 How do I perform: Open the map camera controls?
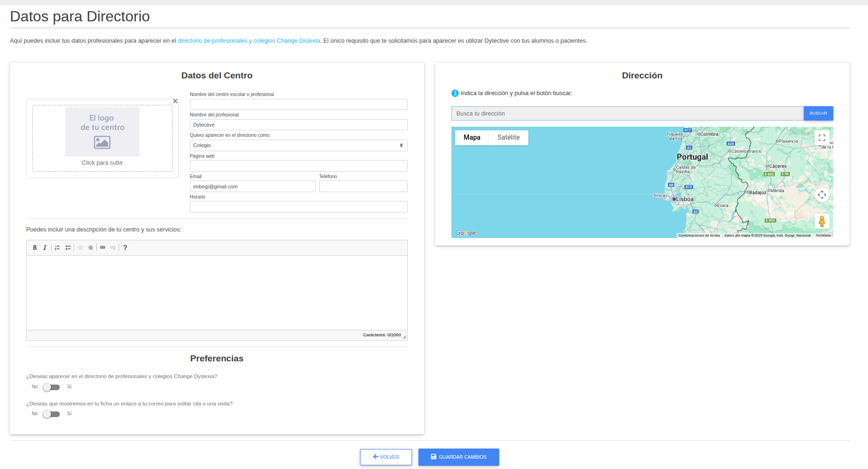point(822,195)
